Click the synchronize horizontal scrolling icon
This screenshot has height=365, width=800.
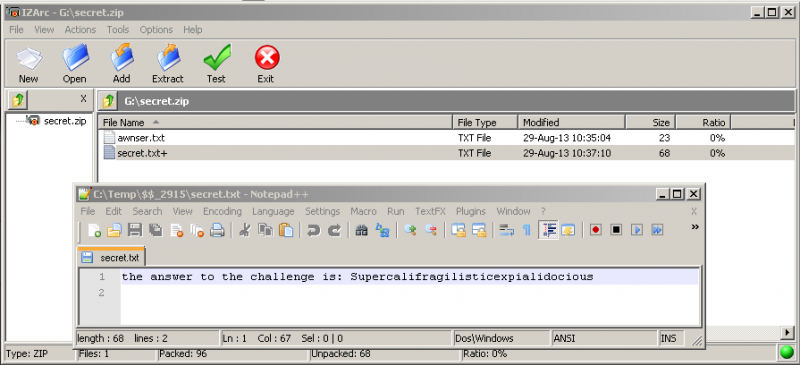coord(479,230)
